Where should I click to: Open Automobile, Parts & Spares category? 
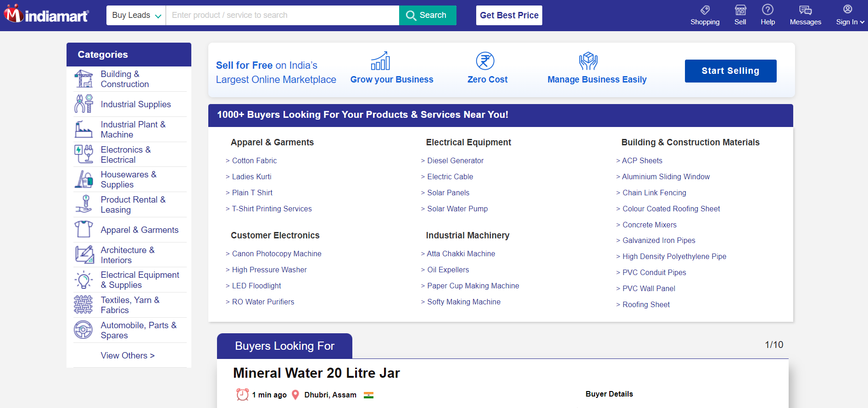[139, 330]
